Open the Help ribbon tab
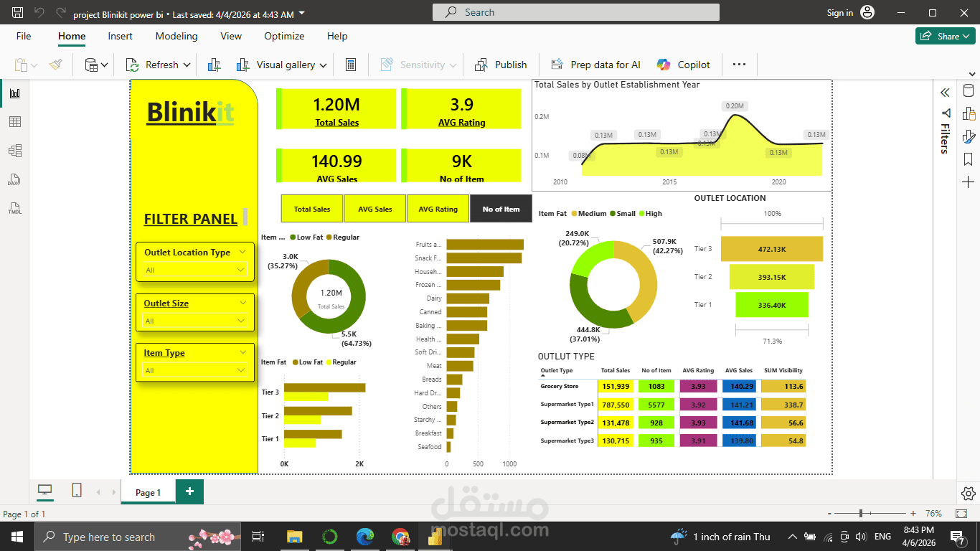 tap(337, 36)
